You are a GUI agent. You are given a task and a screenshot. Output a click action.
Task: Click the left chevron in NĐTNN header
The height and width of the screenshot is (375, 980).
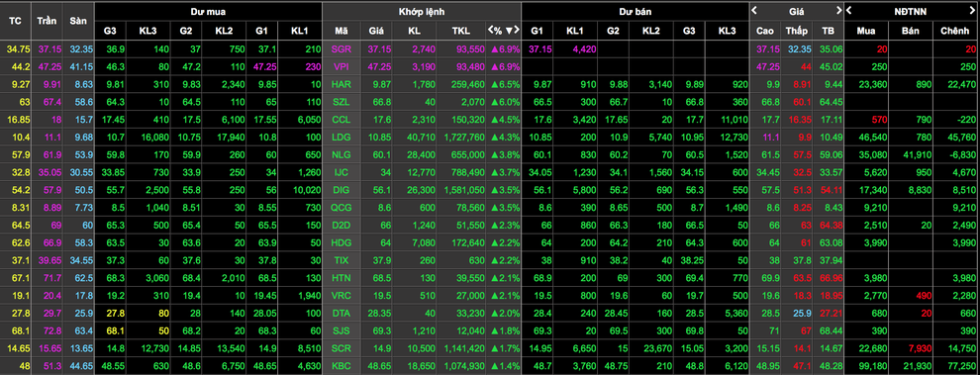click(848, 10)
